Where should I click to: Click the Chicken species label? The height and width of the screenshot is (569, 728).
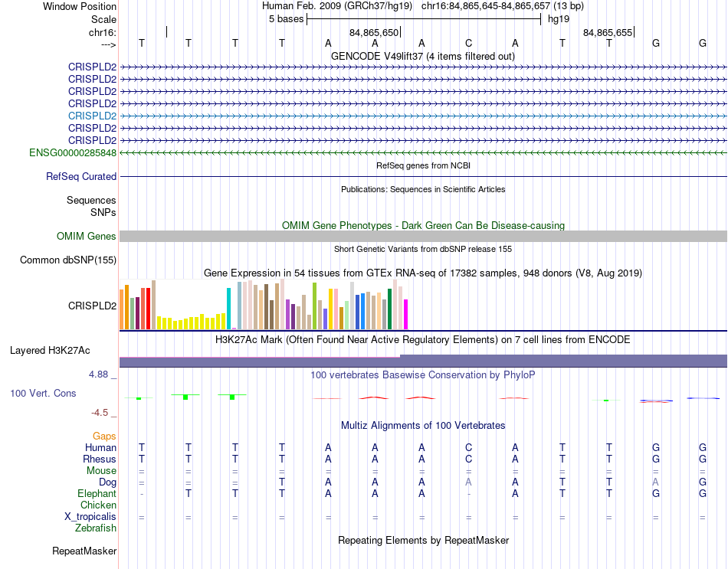pos(98,505)
